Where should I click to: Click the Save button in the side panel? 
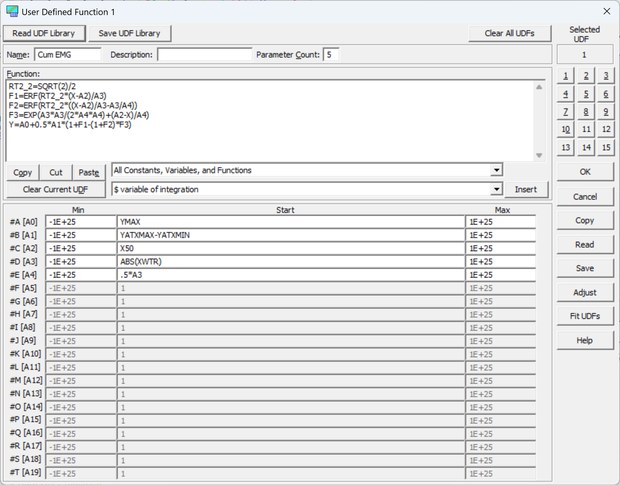pos(585,268)
